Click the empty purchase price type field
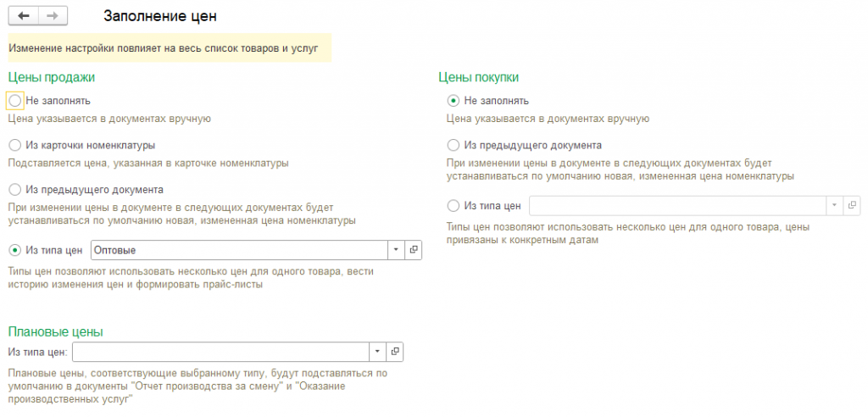Viewport: 868px width, 417px height. pyautogui.click(x=677, y=205)
